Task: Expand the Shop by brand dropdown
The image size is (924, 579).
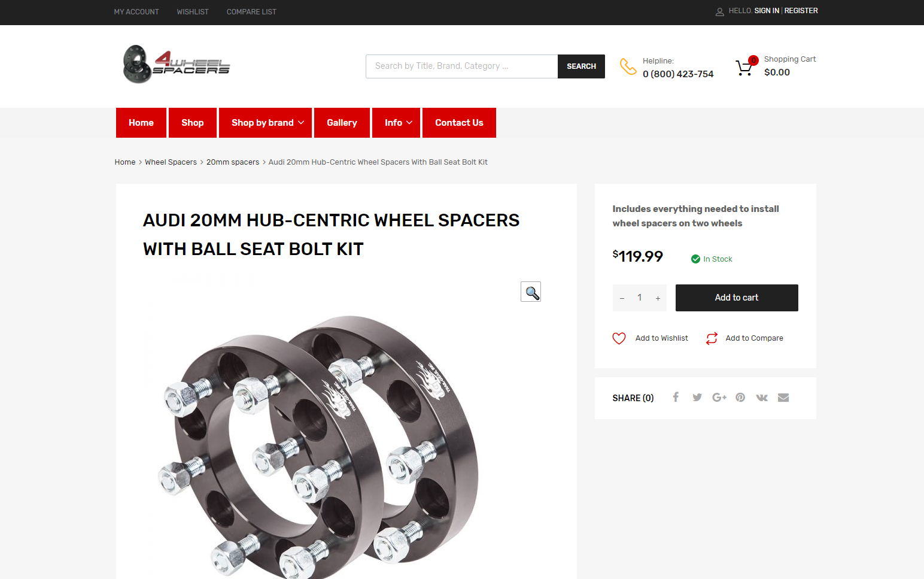Action: 265,123
